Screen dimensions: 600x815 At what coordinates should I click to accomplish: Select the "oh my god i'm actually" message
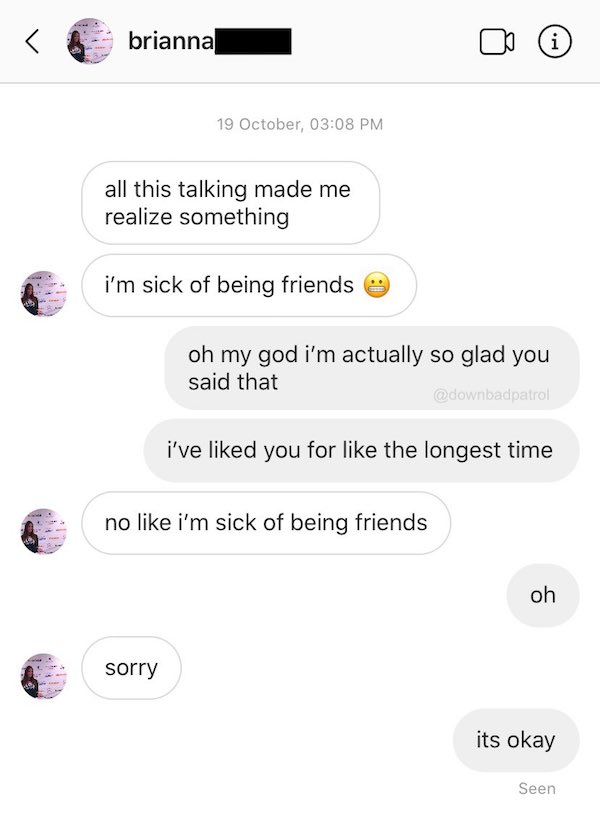[x=370, y=367]
